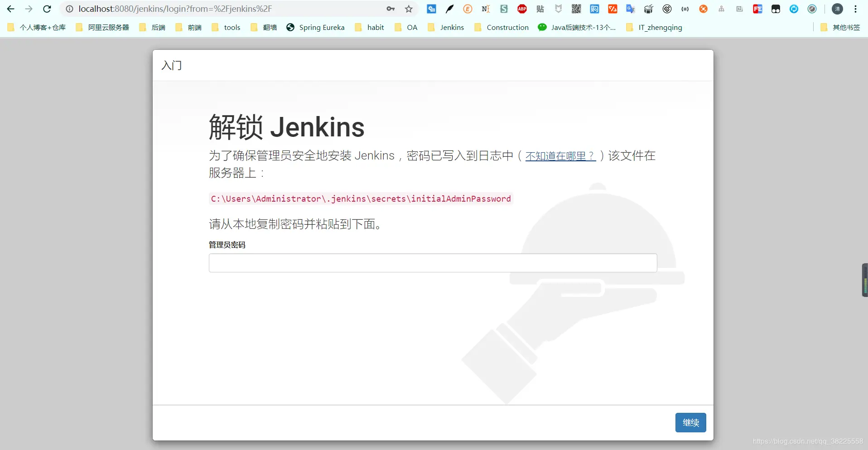
Task: Click the 请从本地复制密码并粘贴到下面 instruction
Action: [295, 224]
